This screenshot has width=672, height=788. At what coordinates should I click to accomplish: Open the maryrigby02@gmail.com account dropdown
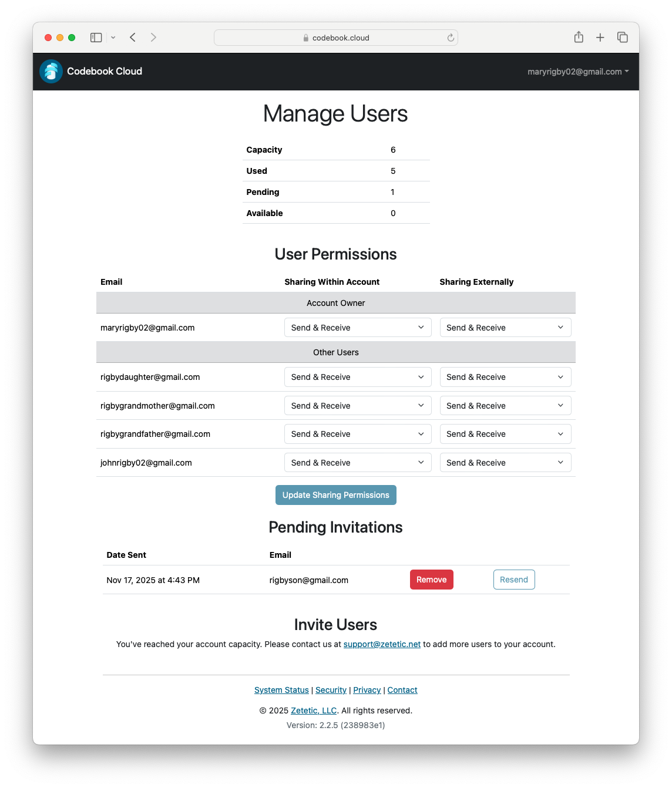[577, 72]
